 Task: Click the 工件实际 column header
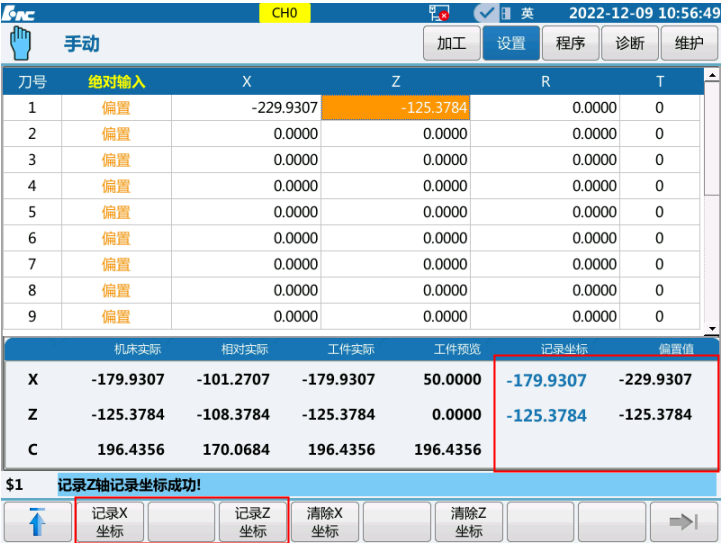pos(351,349)
